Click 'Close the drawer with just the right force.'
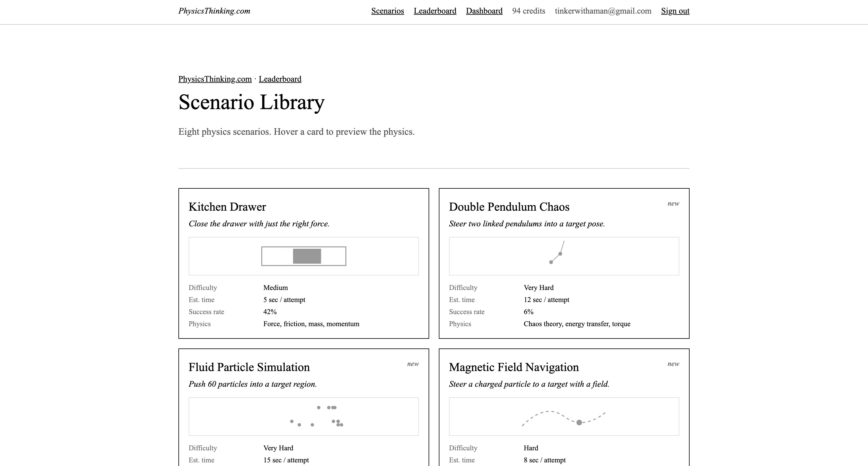The height and width of the screenshot is (466, 868). 259,224
